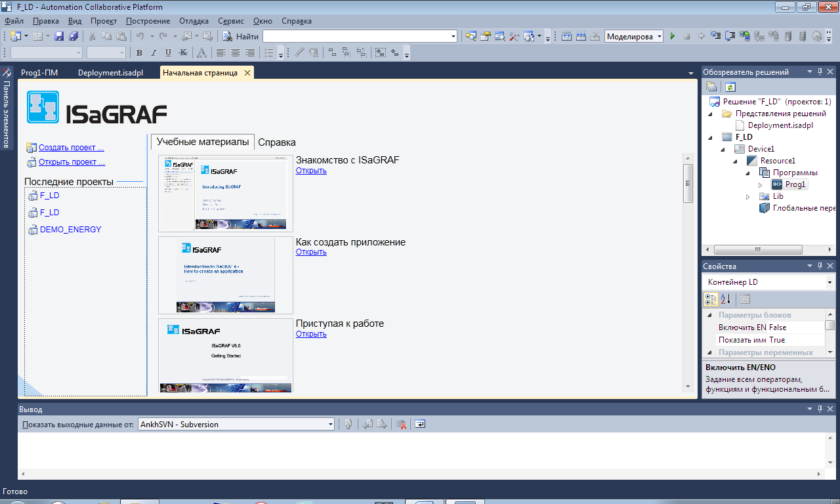Click the Создать проект link
840x504 pixels.
tap(71, 148)
